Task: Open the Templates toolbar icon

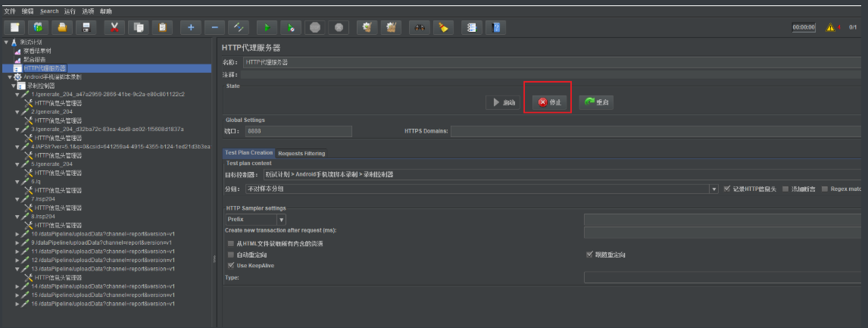Action: pos(38,27)
